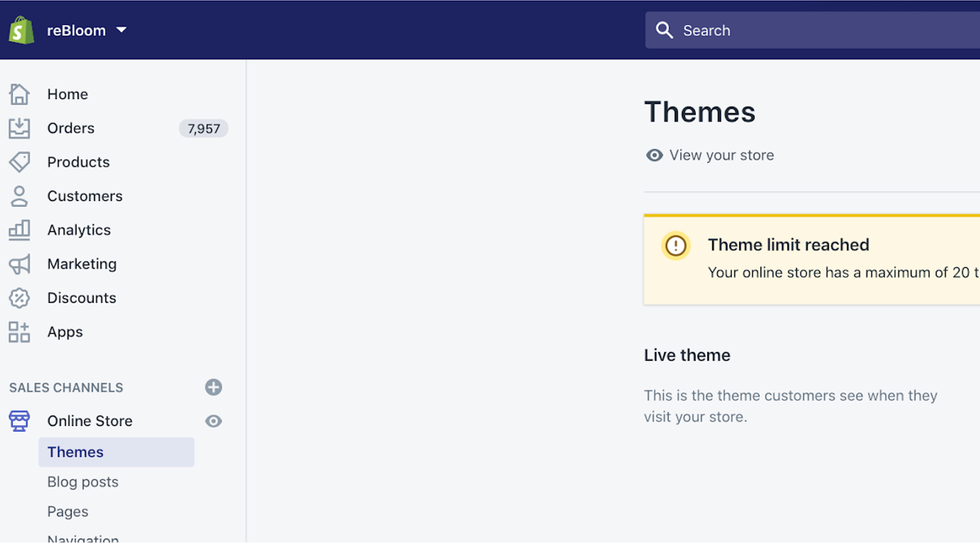Click the Discounts percent badge icon
This screenshot has height=543, width=980.
[x=19, y=298]
